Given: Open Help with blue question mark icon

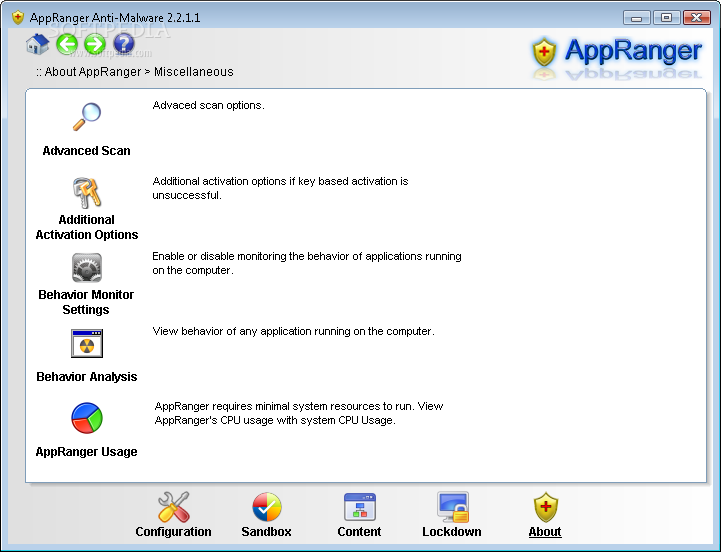Looking at the screenshot, I should [x=124, y=45].
